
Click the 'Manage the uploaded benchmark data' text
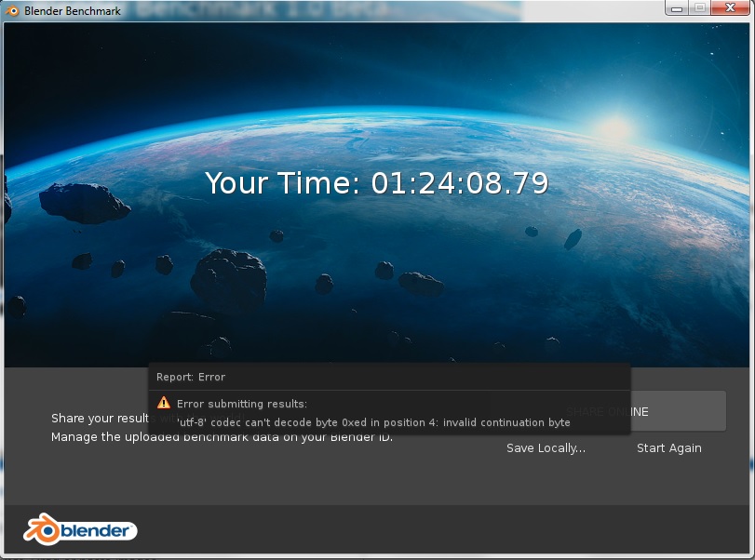point(222,437)
